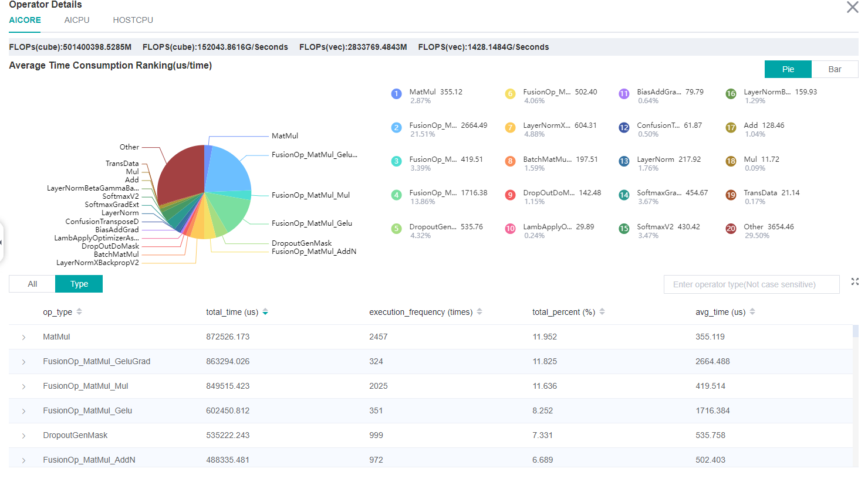Image resolution: width=868 pixels, height=482 pixels.
Task: Sort by total_percent sort icon
Action: [602, 312]
